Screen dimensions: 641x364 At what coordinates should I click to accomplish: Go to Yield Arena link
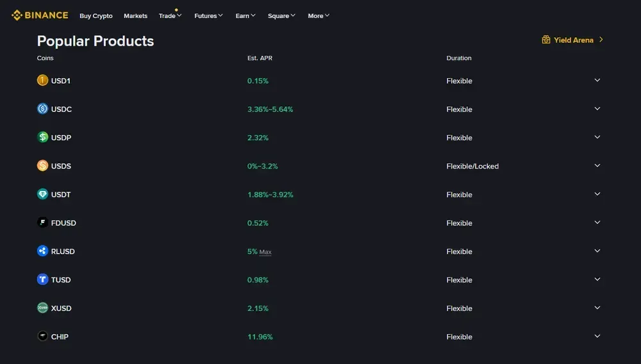(x=573, y=40)
